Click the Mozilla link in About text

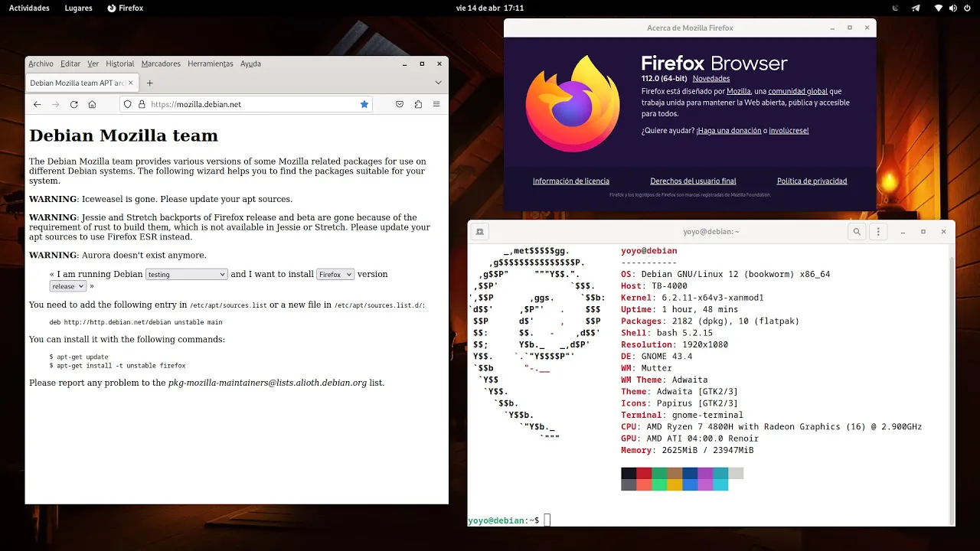click(x=739, y=91)
